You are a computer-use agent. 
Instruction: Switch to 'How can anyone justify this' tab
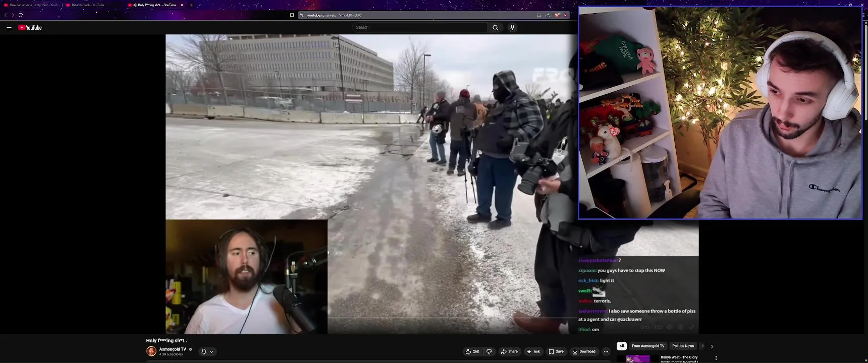point(31,5)
